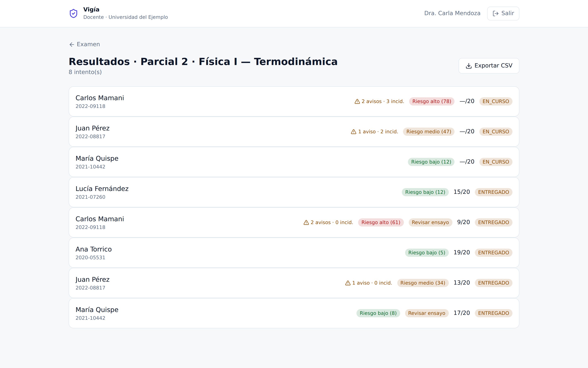Open María Quispe's 17/20 attempt name

pos(97,310)
